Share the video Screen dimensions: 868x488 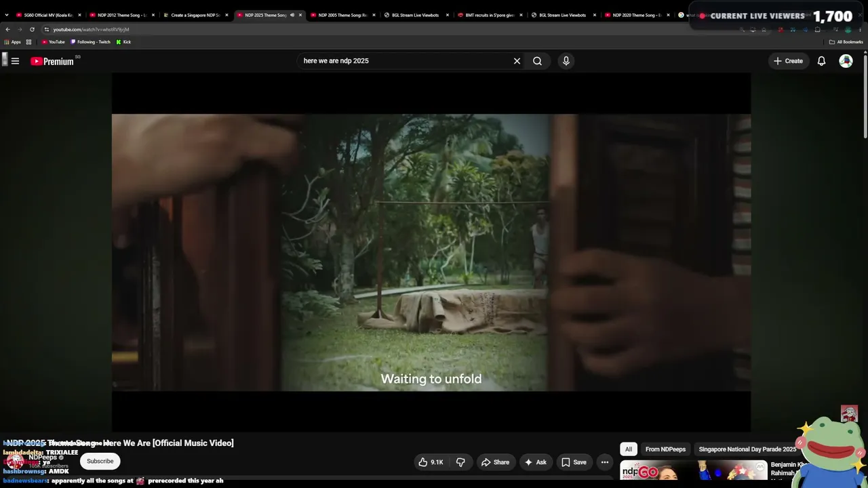[x=495, y=462]
